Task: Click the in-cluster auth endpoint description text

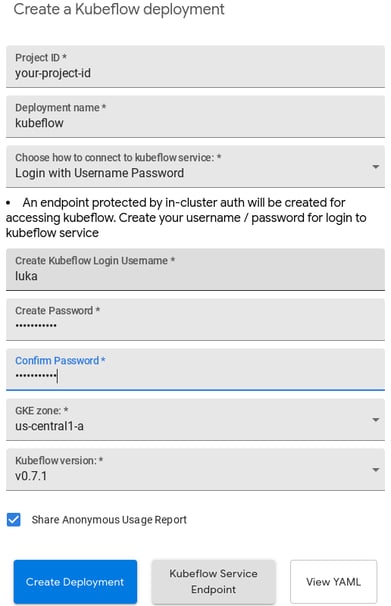Action: (186, 218)
